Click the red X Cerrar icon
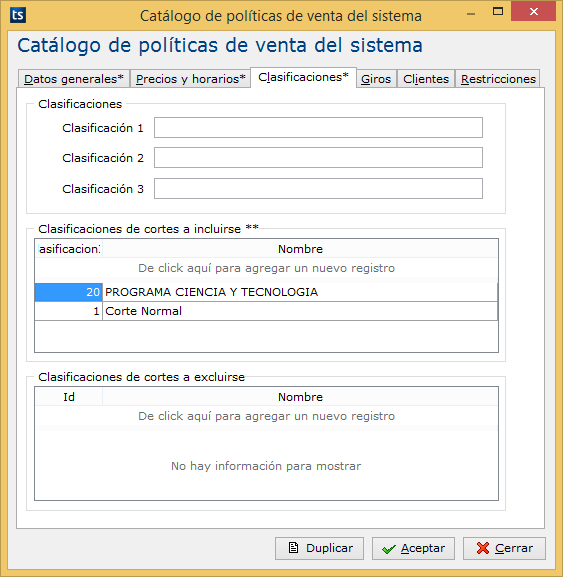This screenshot has height=577, width=563. click(x=482, y=548)
